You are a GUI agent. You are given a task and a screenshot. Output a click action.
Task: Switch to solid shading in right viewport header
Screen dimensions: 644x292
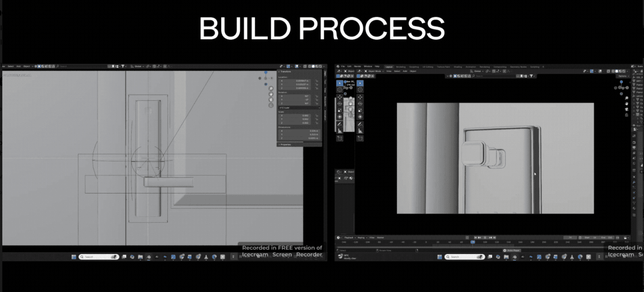617,71
